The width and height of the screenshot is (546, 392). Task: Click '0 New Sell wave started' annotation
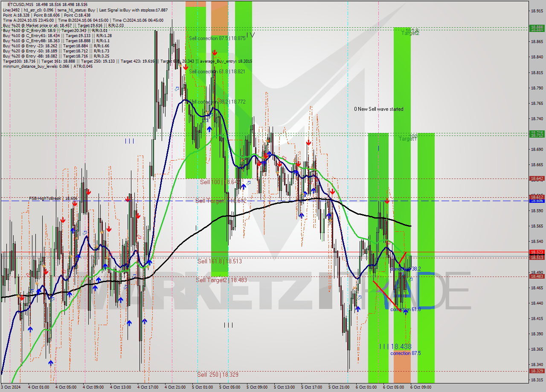pyautogui.click(x=378, y=109)
